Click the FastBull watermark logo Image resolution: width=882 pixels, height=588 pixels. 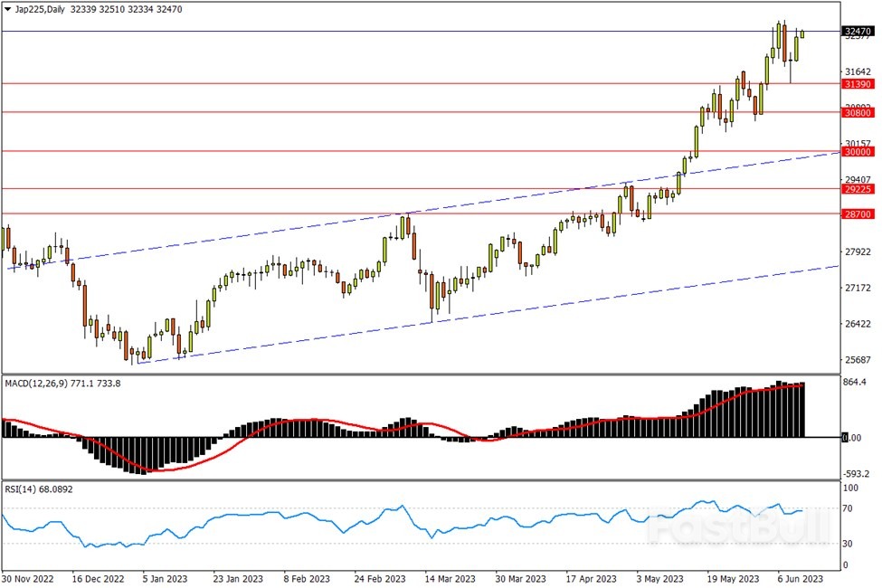(x=737, y=527)
